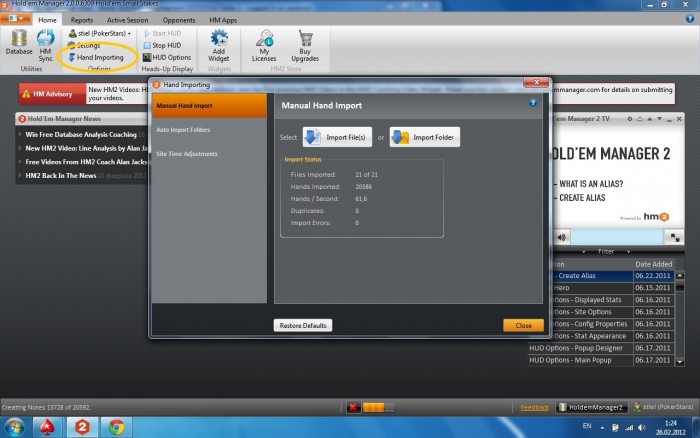The width and height of the screenshot is (700, 438).
Task: Click Start HUD
Action: point(162,33)
